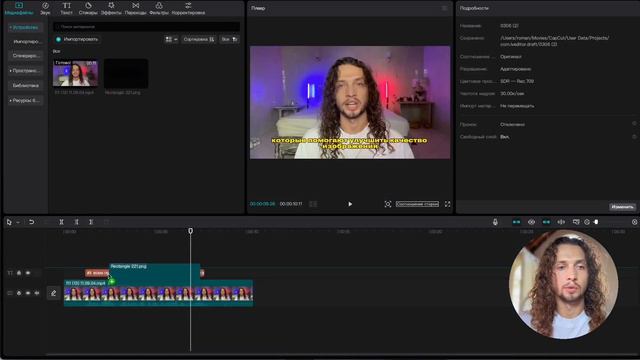Open the Медиафайлы media tab
The height and width of the screenshot is (360, 640).
click(x=19, y=9)
